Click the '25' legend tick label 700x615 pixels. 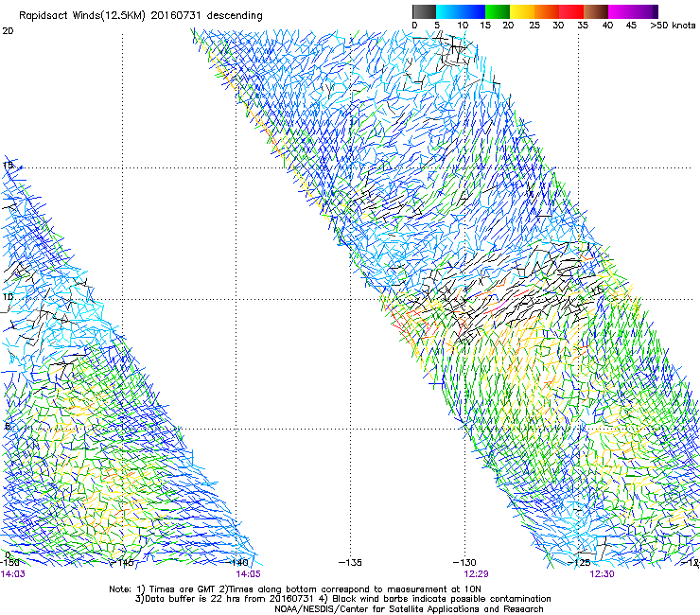pos(534,26)
